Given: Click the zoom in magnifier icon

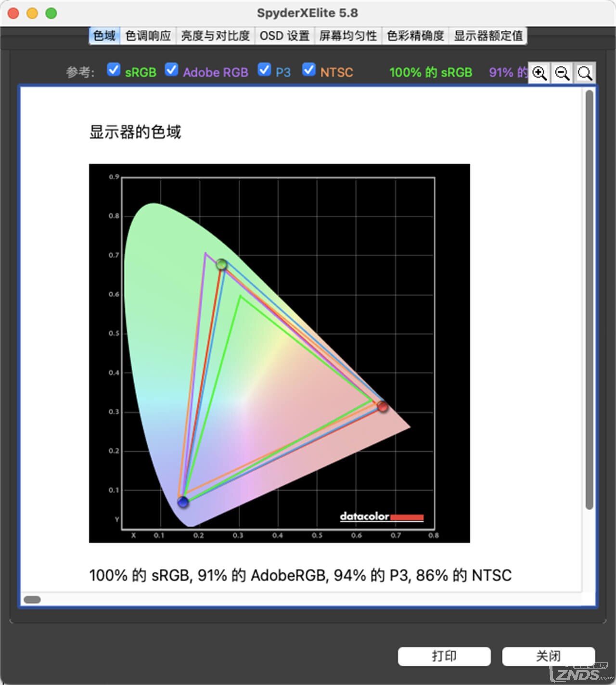Looking at the screenshot, I should pos(539,73).
